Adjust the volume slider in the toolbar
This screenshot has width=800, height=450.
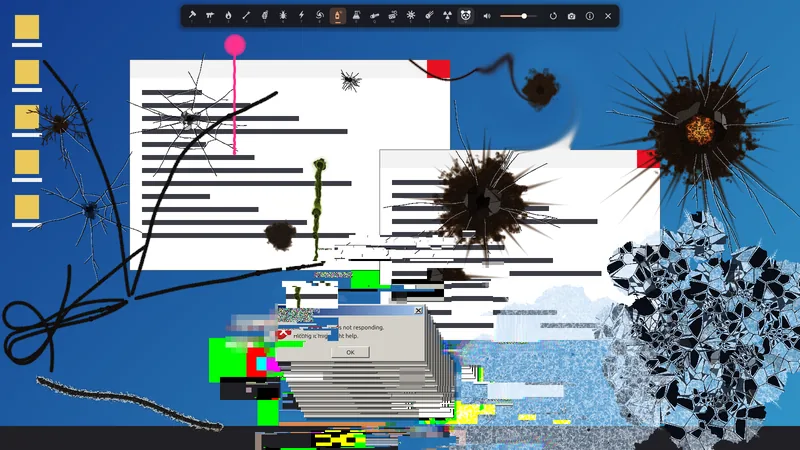click(x=519, y=16)
